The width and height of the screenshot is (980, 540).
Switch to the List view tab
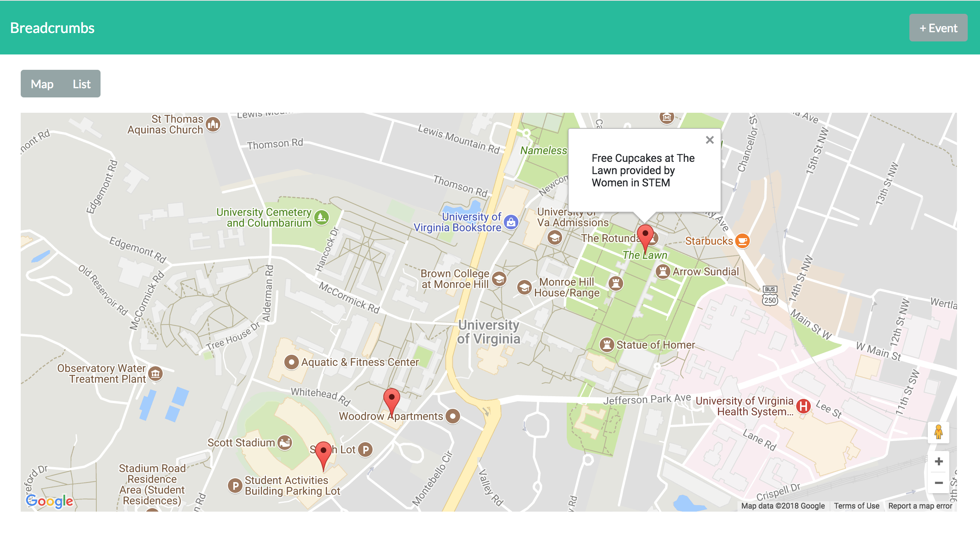coord(81,84)
